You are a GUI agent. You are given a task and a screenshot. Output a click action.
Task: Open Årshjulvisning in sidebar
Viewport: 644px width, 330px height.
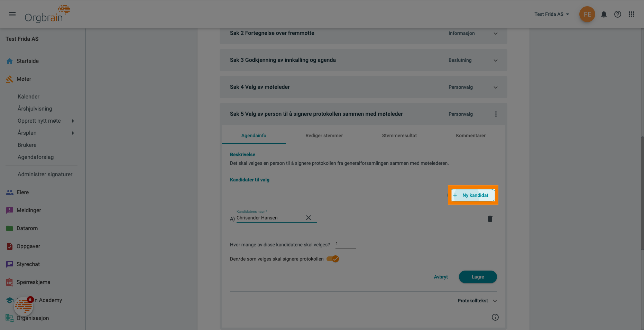35,109
